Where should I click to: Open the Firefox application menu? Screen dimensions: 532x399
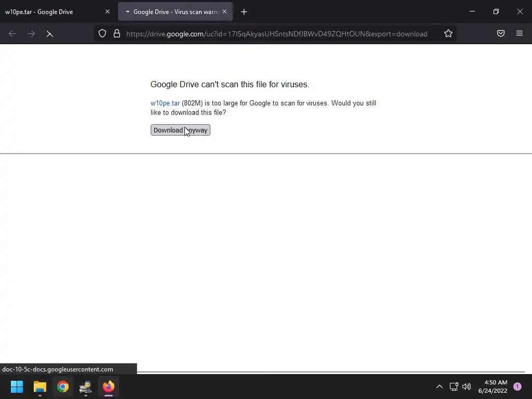pos(520,33)
